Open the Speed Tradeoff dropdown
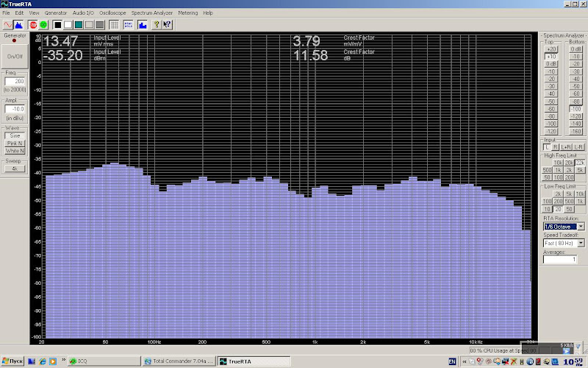The width and height of the screenshot is (588, 368). tap(581, 243)
